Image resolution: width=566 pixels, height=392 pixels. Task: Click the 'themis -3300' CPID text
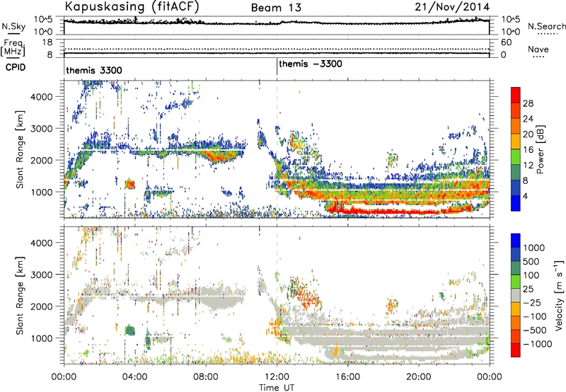[311, 64]
